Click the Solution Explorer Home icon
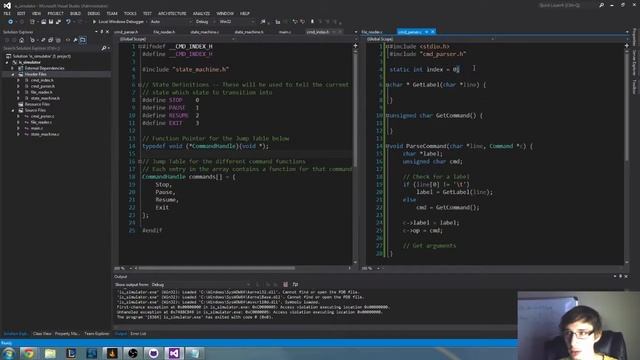 click(21, 40)
